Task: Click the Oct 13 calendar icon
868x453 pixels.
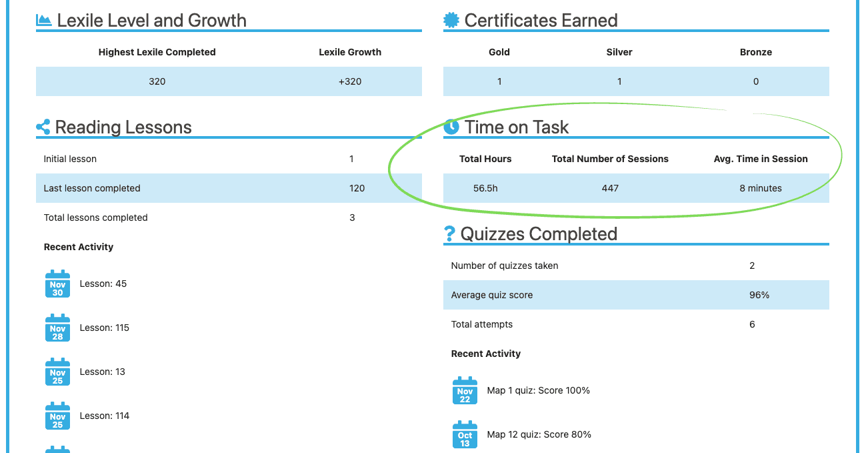Action: pyautogui.click(x=465, y=434)
